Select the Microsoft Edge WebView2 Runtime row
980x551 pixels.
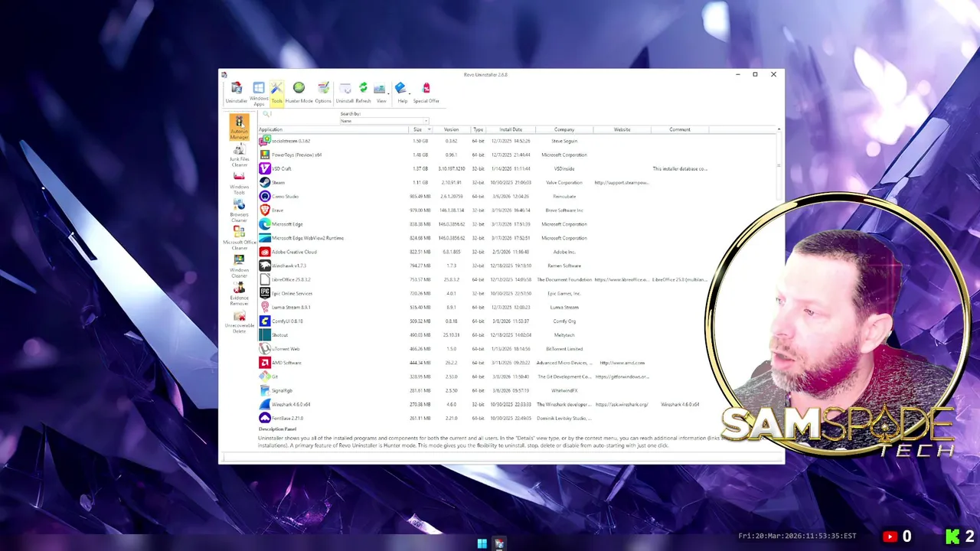pyautogui.click(x=517, y=238)
